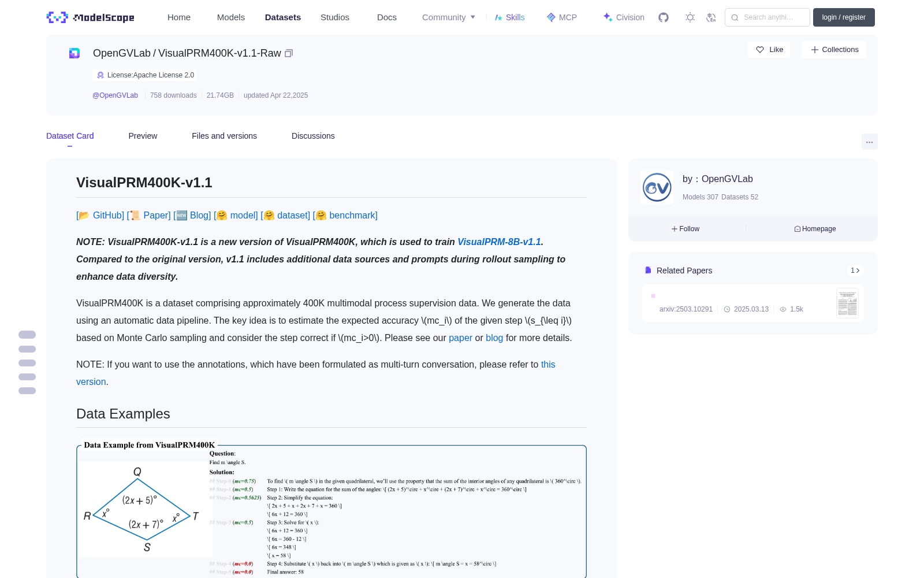Viewport: 924px width, 578px height.
Task: Open the OpenGVLab organization avatar
Action: pyautogui.click(x=657, y=187)
